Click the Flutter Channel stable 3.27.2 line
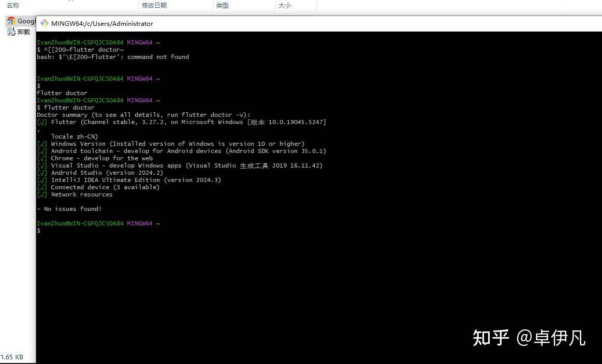 click(182, 122)
